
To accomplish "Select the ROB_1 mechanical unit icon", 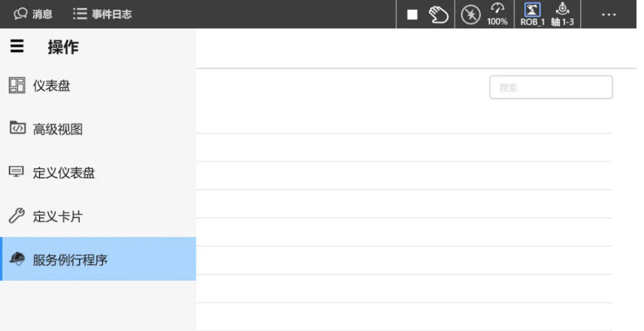I will click(532, 14).
